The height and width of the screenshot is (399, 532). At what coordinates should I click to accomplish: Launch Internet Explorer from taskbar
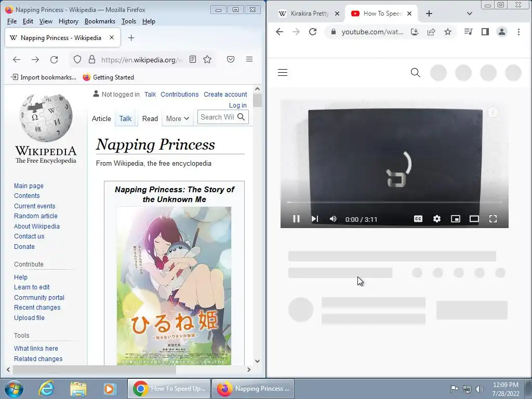46,389
